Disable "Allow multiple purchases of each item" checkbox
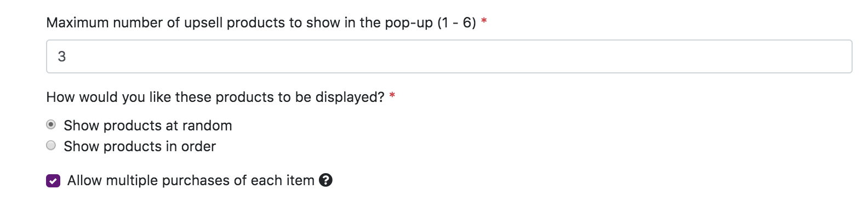The height and width of the screenshot is (206, 868). click(53, 181)
